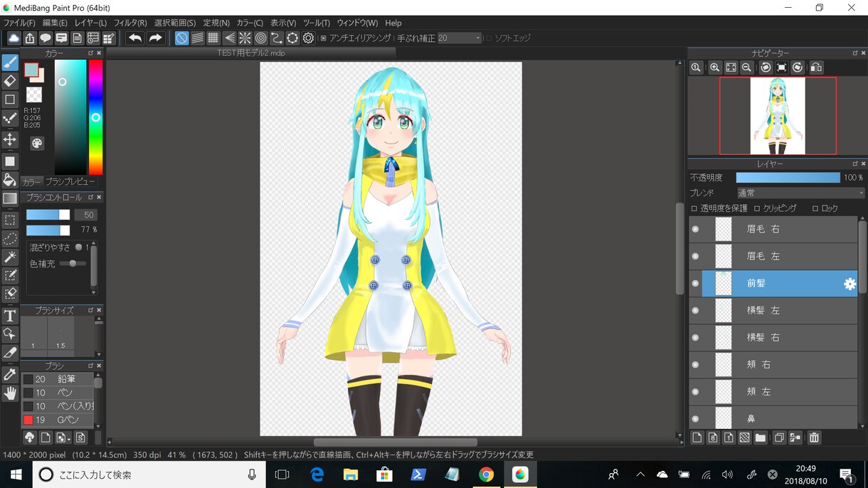The image size is (868, 488).
Task: Select the Gペン brush
Action: click(x=57, y=420)
